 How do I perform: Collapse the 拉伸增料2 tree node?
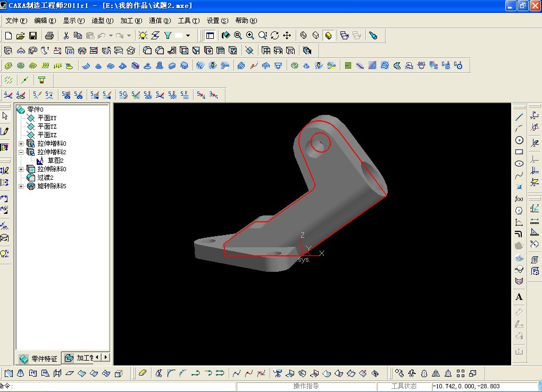point(21,152)
